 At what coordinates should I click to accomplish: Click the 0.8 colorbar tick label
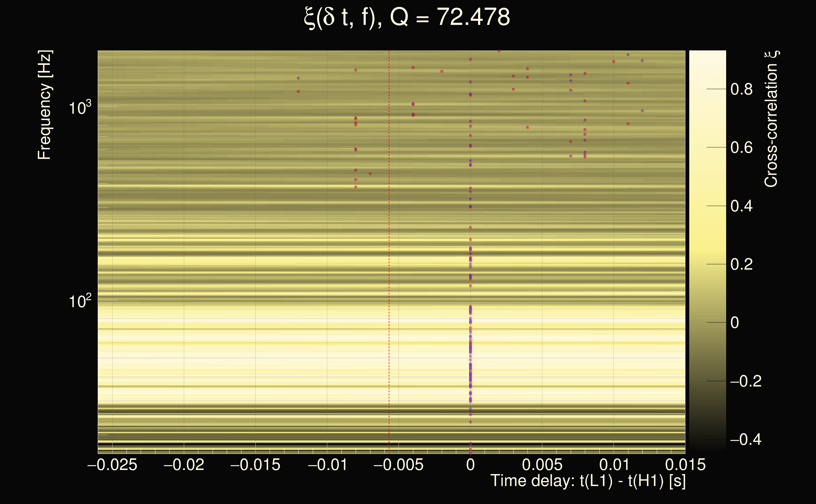(741, 89)
